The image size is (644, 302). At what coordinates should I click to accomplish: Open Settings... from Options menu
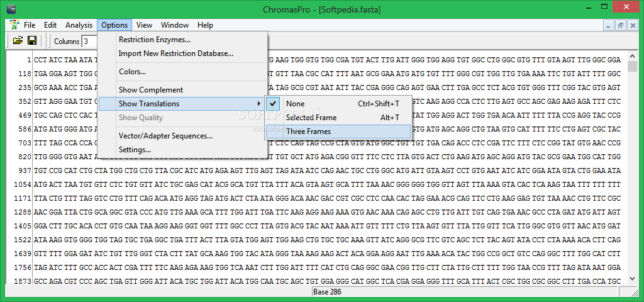pos(183,150)
